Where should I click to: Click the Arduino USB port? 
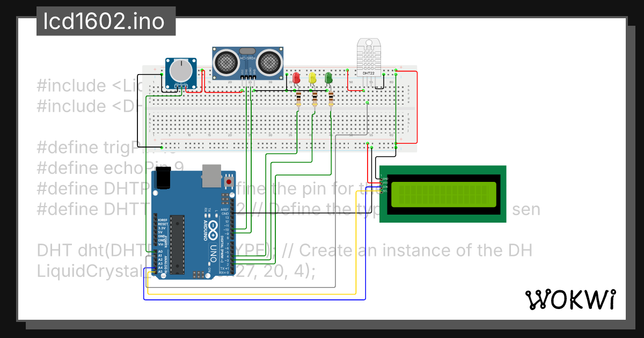click(211, 175)
